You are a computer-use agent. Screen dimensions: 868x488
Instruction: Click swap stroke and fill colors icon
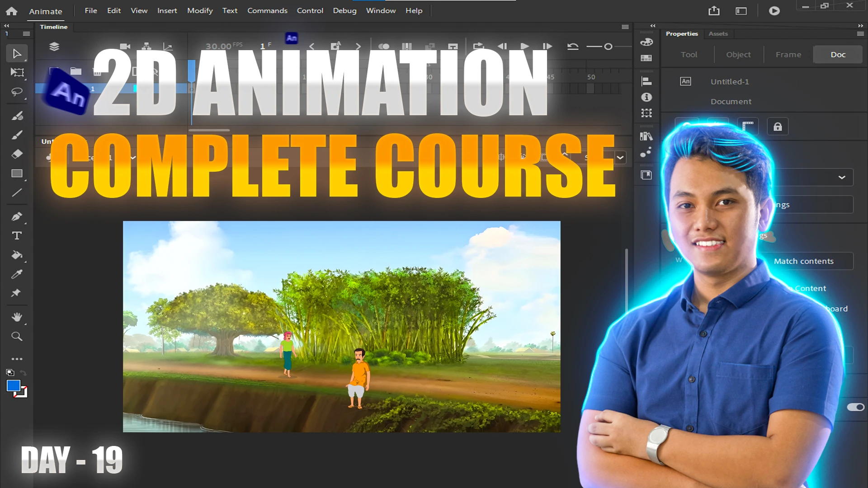pos(23,373)
